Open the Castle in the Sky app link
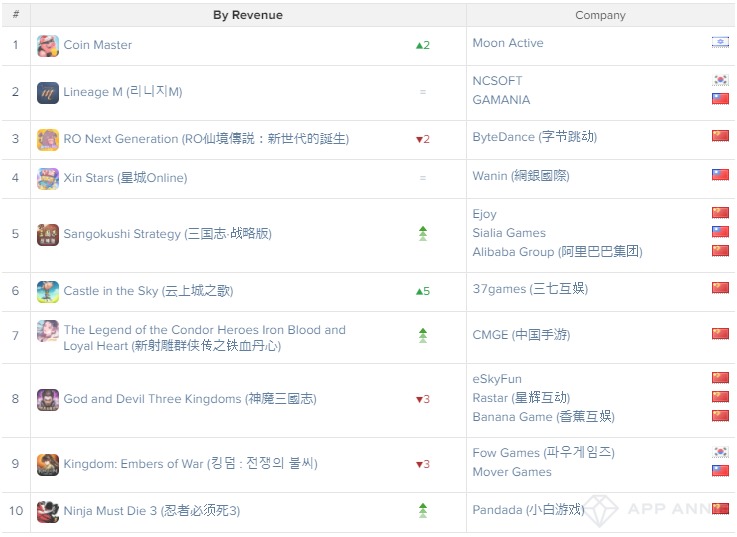This screenshot has width=737, height=537. (149, 291)
